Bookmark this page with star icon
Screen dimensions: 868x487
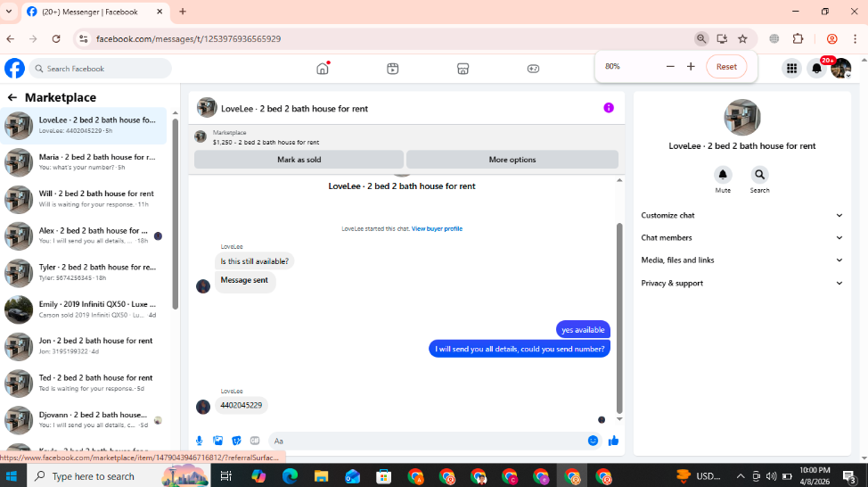click(742, 38)
